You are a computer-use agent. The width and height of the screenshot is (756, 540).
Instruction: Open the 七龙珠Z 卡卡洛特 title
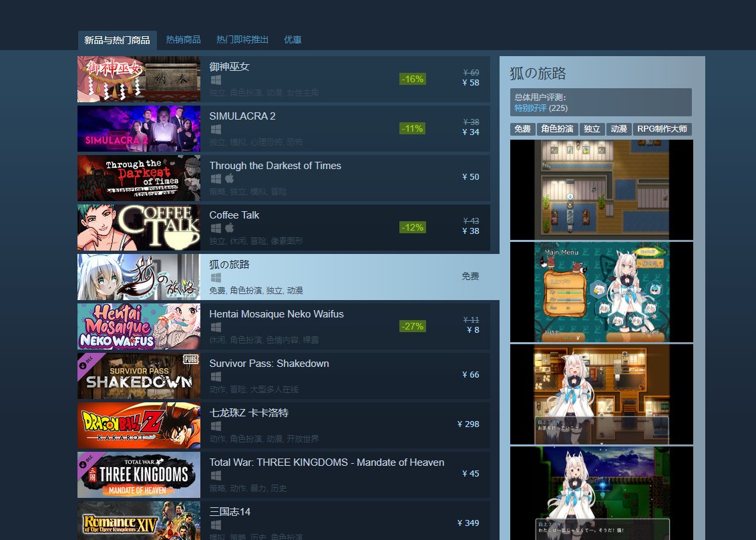click(x=249, y=413)
